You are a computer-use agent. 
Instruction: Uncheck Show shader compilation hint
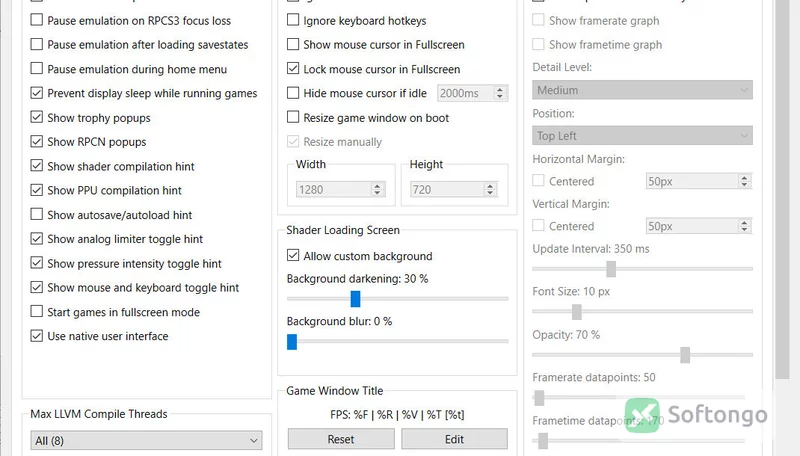click(x=36, y=166)
